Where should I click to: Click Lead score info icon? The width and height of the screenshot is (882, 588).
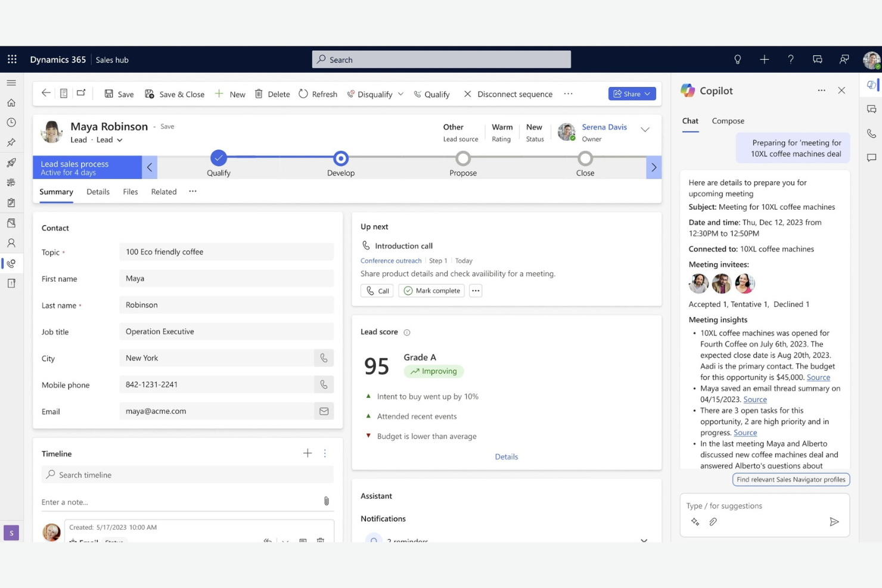(x=407, y=332)
